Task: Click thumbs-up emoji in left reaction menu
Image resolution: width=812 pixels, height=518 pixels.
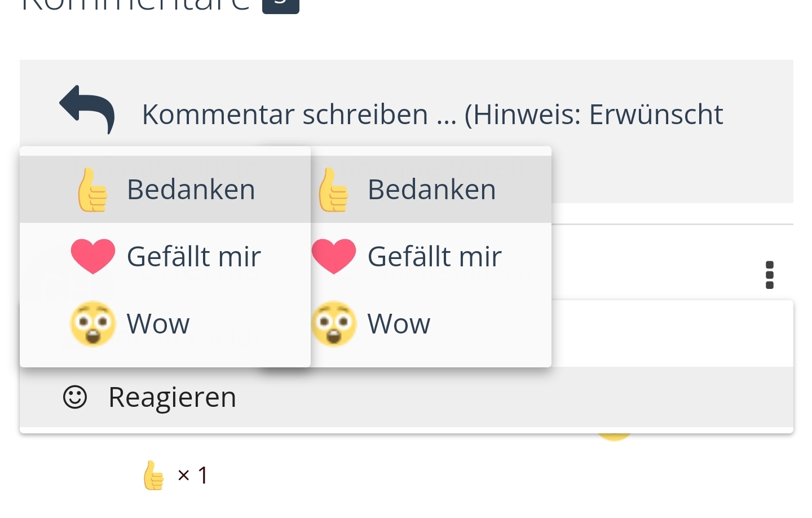Action: click(93, 190)
